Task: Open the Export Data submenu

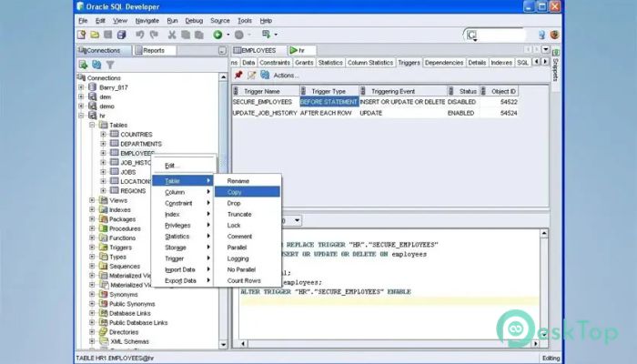Action: 183,280
